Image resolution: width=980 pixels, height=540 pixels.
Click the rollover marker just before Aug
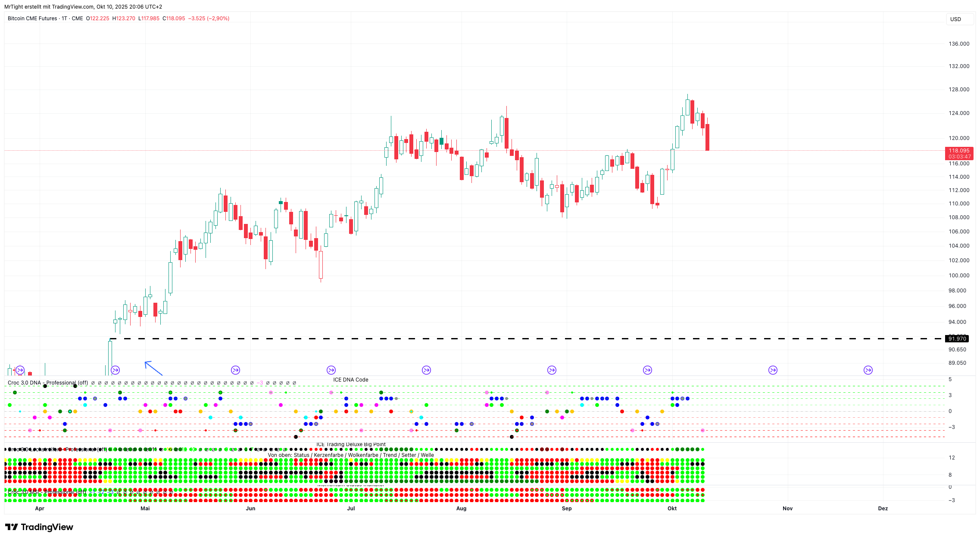tap(426, 370)
